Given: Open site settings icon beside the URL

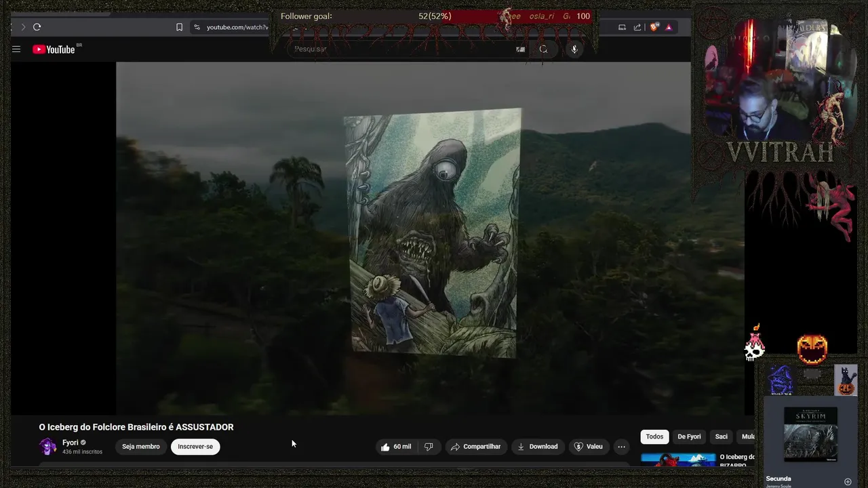Looking at the screenshot, I should point(197,27).
